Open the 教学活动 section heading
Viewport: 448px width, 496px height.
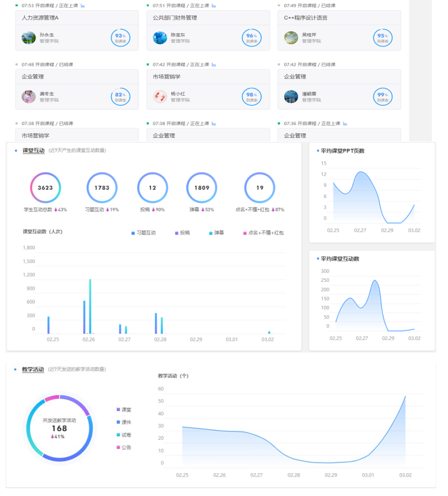click(33, 369)
